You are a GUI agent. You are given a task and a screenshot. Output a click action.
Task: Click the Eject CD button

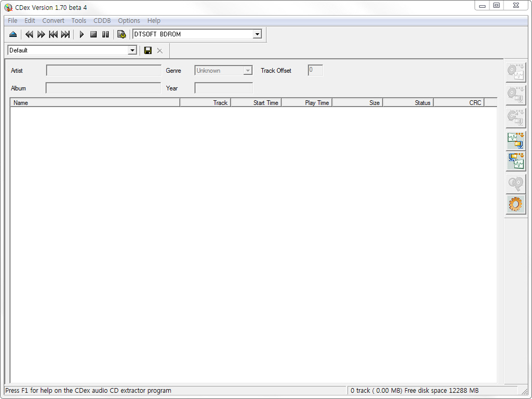tap(13, 34)
